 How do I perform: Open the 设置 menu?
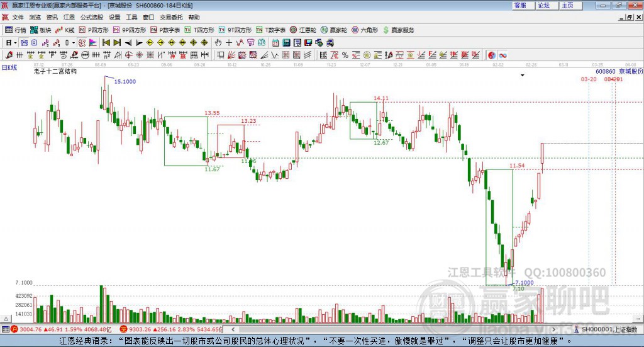click(114, 17)
